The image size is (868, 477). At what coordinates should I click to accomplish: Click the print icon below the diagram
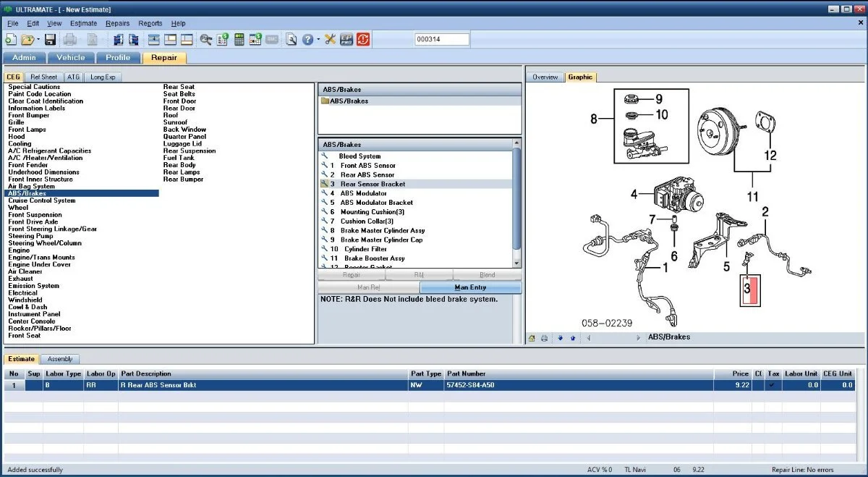[x=544, y=337]
